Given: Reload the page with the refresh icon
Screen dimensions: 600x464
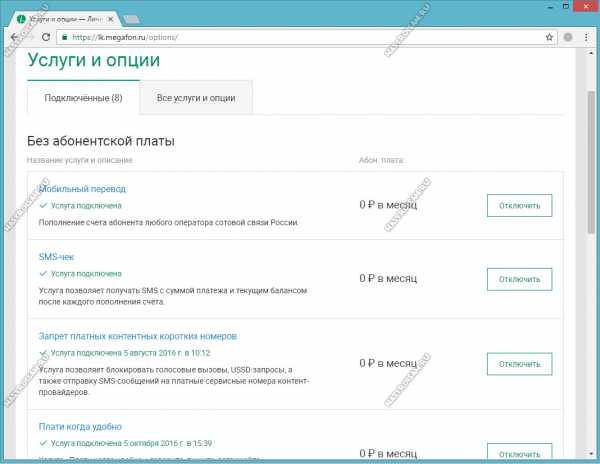Looking at the screenshot, I should coord(46,36).
